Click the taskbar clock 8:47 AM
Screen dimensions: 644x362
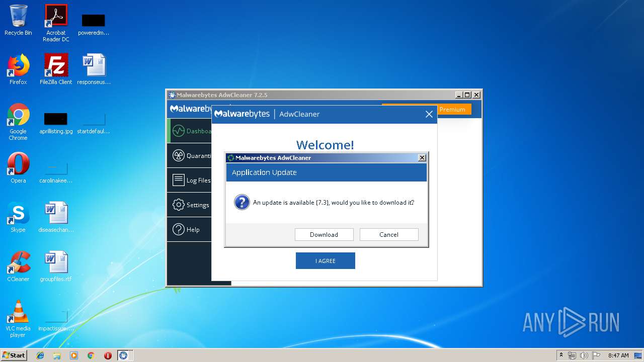(618, 355)
